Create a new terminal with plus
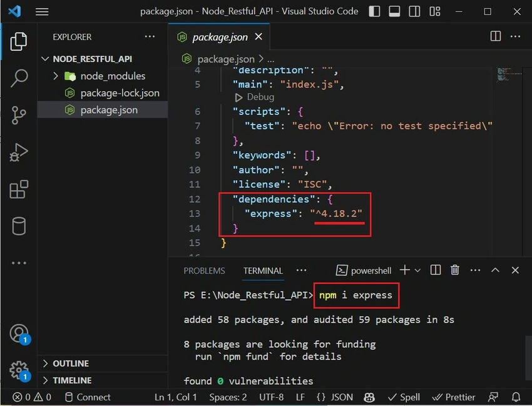 coord(404,270)
